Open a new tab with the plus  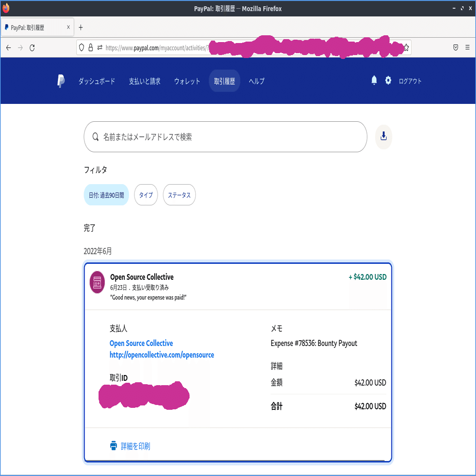point(80,28)
